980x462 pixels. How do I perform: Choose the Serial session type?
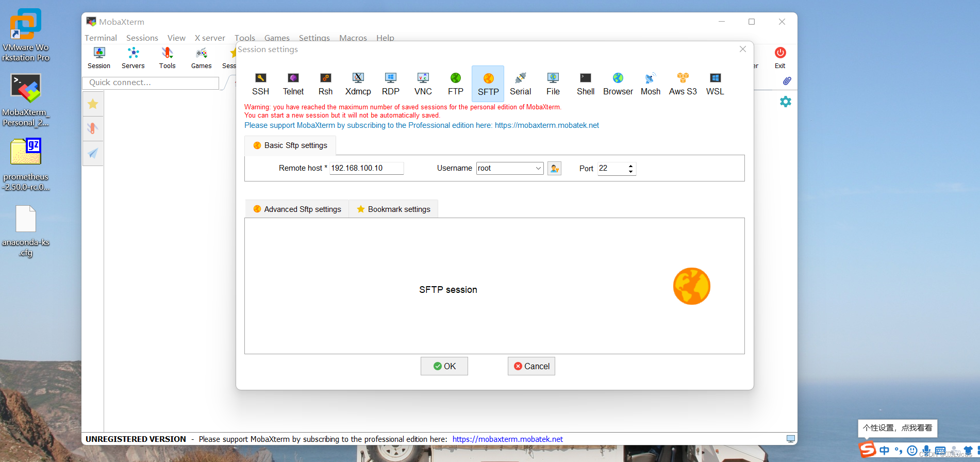pyautogui.click(x=520, y=84)
